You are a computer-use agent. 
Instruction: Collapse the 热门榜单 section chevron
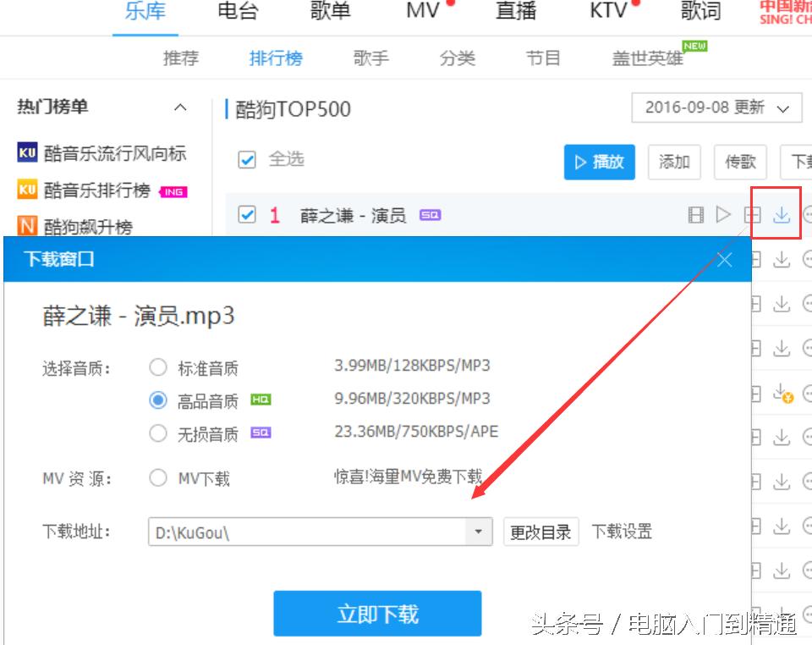tap(179, 107)
